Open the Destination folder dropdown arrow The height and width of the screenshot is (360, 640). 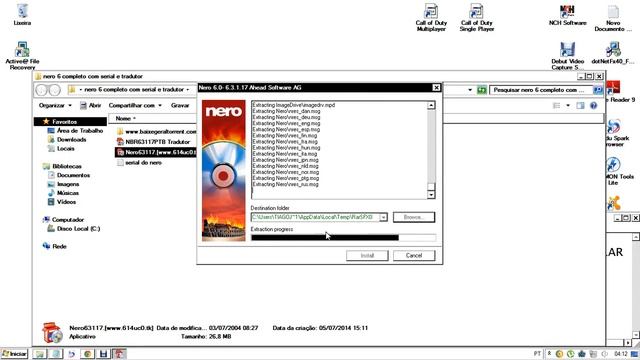pos(383,218)
